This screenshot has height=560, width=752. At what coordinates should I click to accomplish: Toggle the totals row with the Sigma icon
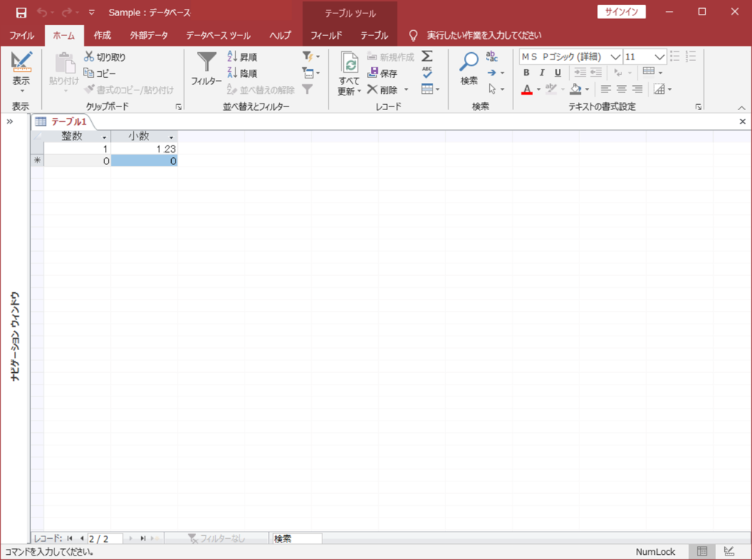tap(427, 57)
